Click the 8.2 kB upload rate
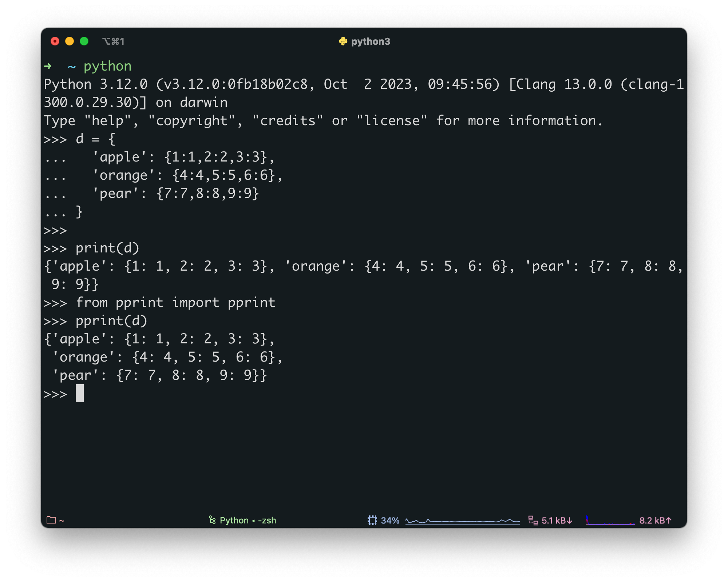Screen dimensions: 728x582 pyautogui.click(x=655, y=521)
